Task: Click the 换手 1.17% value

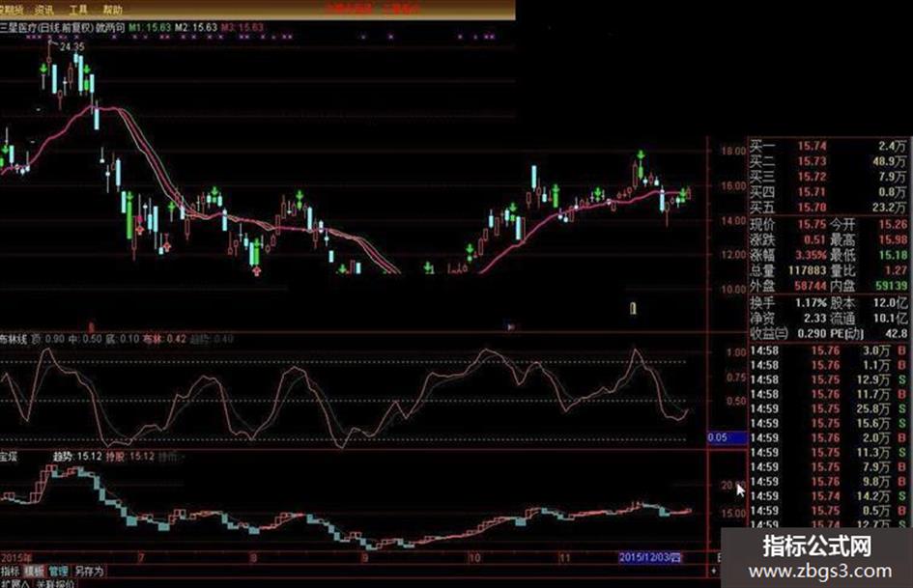Action: (812, 303)
